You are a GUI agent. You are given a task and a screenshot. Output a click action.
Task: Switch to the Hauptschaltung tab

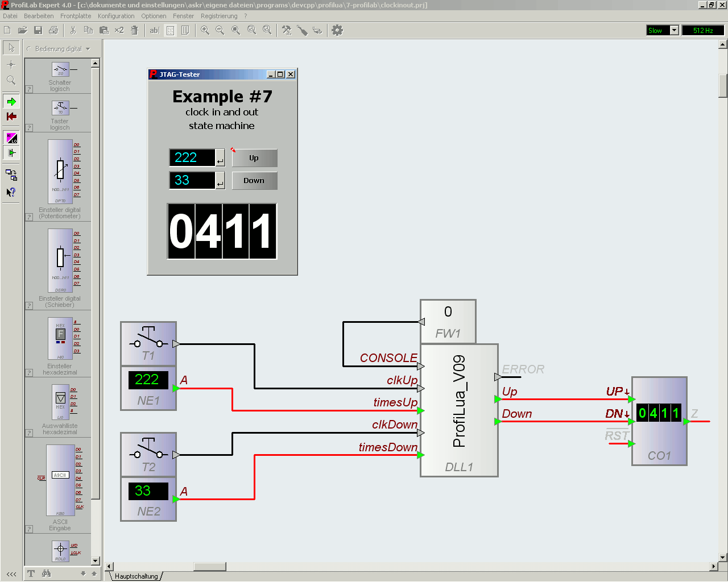[x=136, y=576]
